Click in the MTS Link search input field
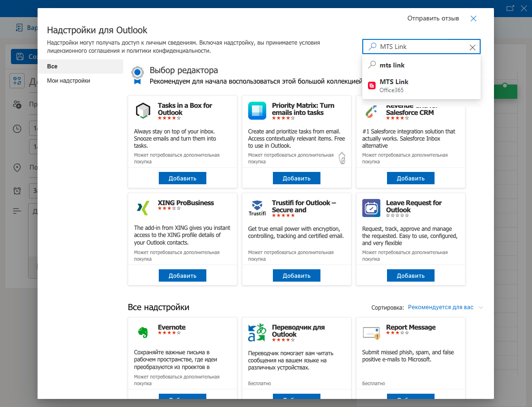The width and height of the screenshot is (532, 407). (x=421, y=47)
